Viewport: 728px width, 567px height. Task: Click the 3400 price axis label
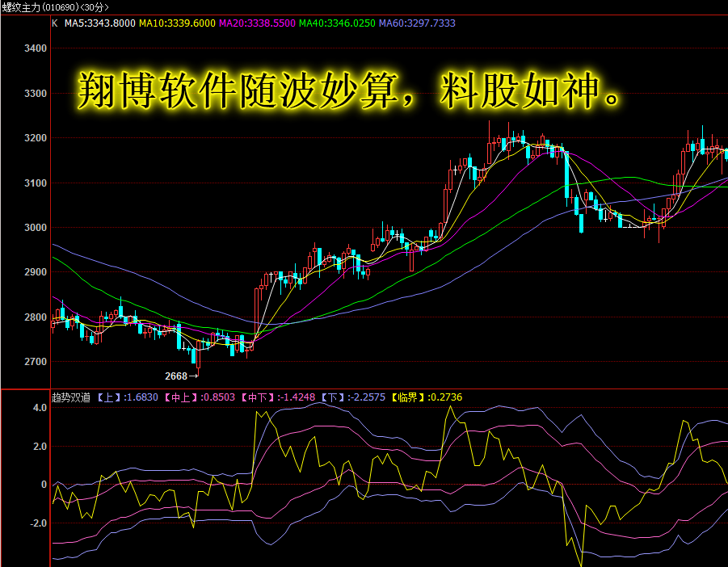[36, 48]
